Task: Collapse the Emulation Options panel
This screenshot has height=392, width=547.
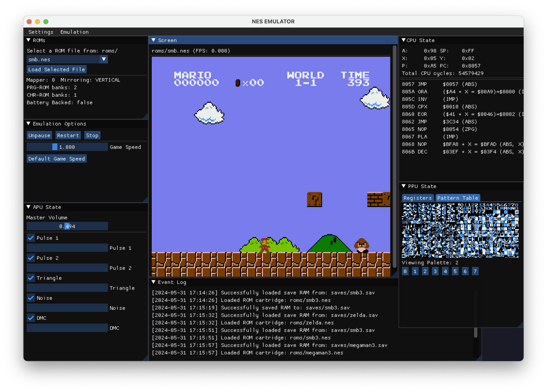Action: pos(29,124)
